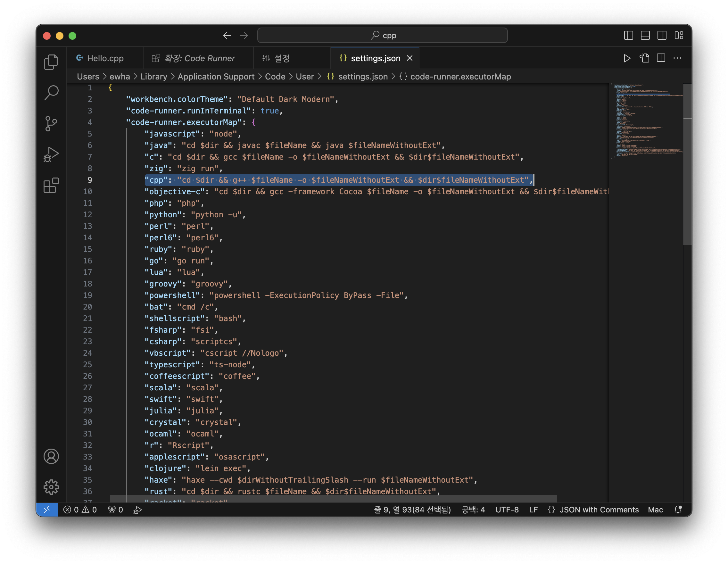
Task: Switch to the Hello.cpp tab
Action: click(x=105, y=58)
